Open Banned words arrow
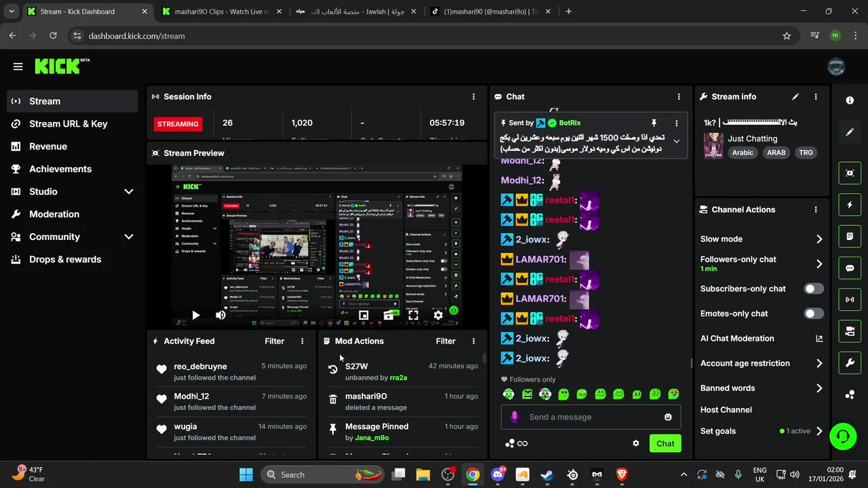This screenshot has height=488, width=868. click(819, 388)
